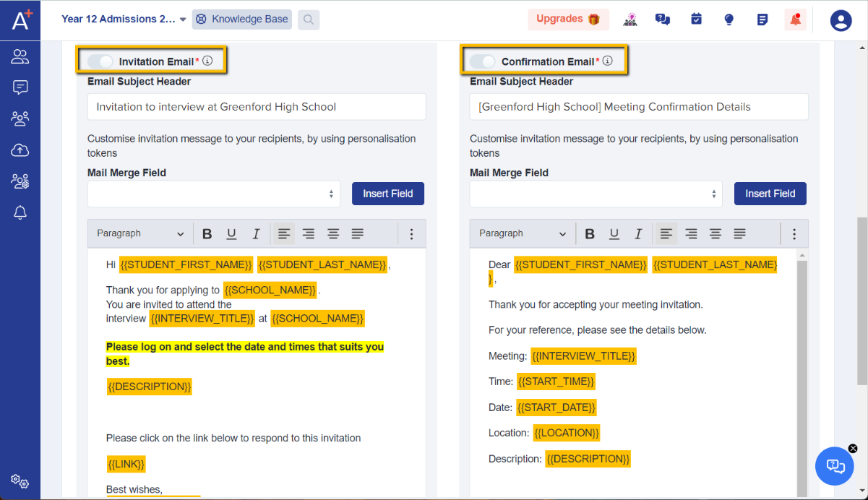Open the lightbulb ideas icon

pyautogui.click(x=729, y=20)
